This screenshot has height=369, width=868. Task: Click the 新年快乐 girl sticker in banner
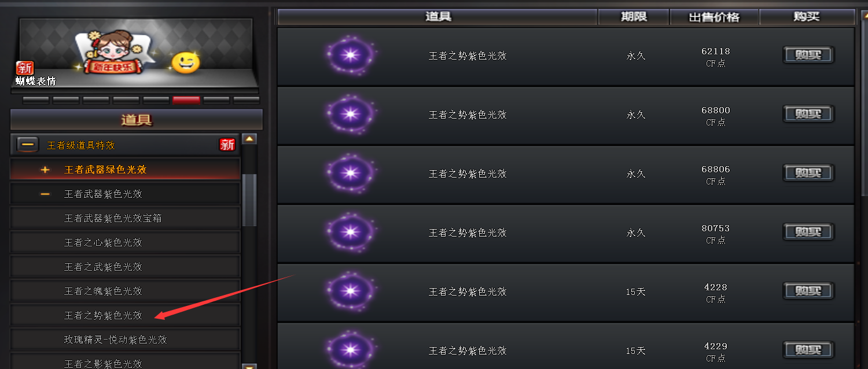point(111,52)
